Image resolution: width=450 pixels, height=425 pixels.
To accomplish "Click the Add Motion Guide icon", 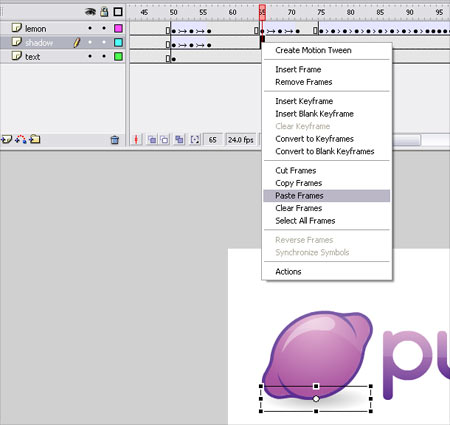I will (21, 139).
